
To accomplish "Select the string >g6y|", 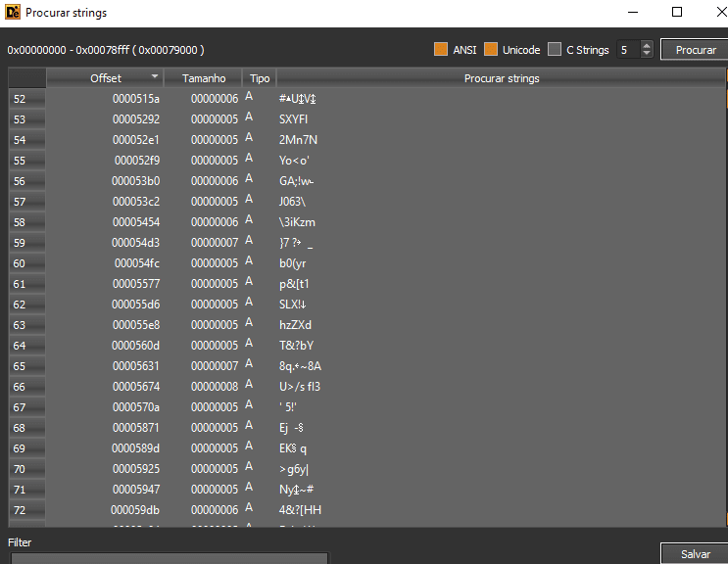I will pos(294,469).
